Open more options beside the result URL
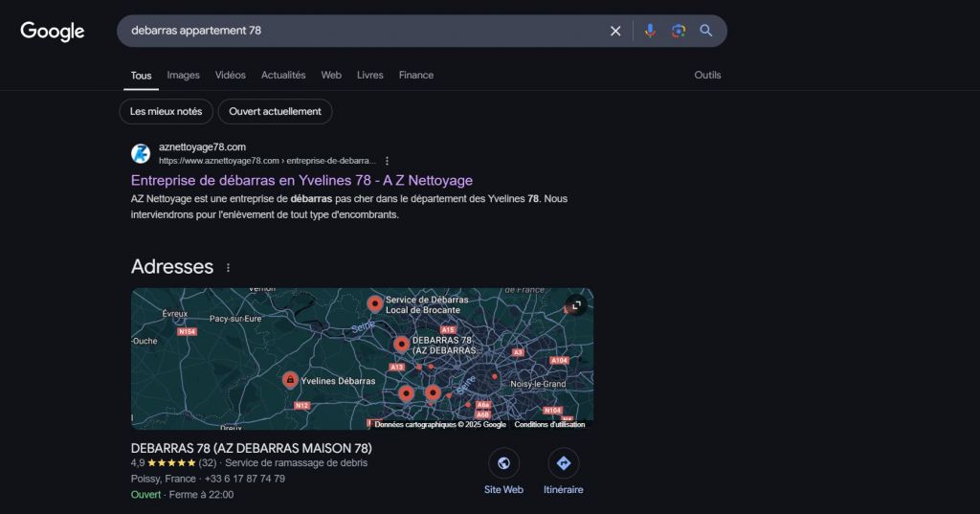The height and width of the screenshot is (514, 980). click(387, 161)
